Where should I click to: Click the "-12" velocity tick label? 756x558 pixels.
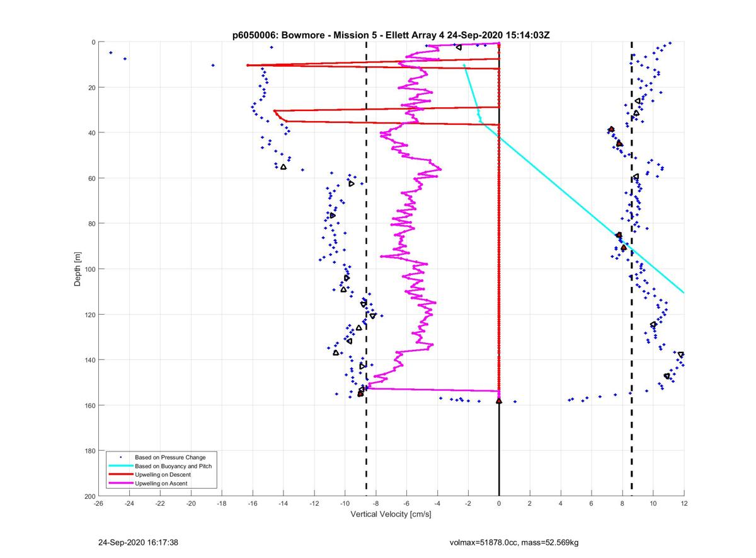pos(314,504)
